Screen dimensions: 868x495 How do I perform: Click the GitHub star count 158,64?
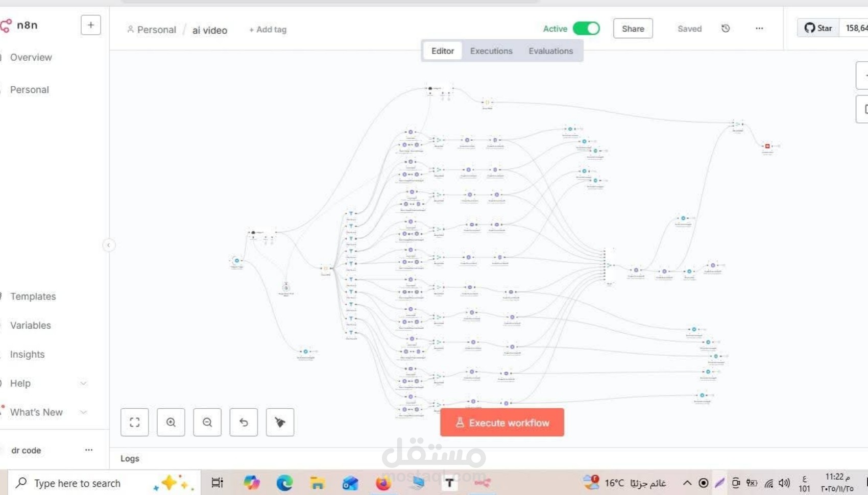[x=855, y=28]
